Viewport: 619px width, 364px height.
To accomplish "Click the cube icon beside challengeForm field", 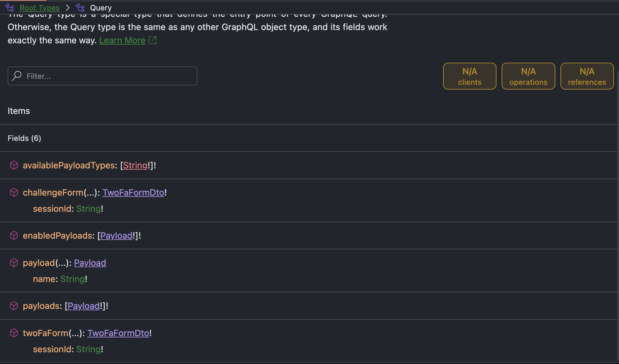I will pos(14,192).
